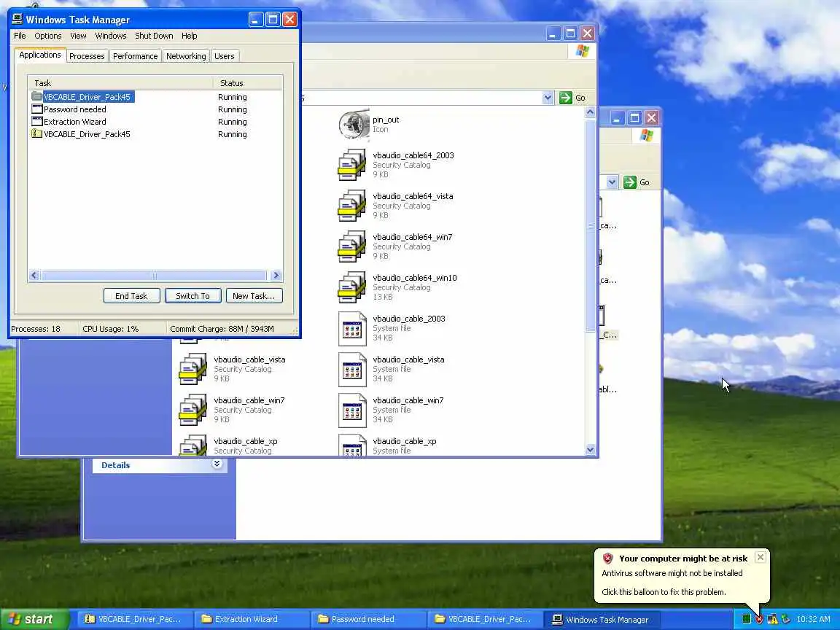Click the antivirus warning balloon text
This screenshot has width=840, height=630.
pyautogui.click(x=672, y=572)
